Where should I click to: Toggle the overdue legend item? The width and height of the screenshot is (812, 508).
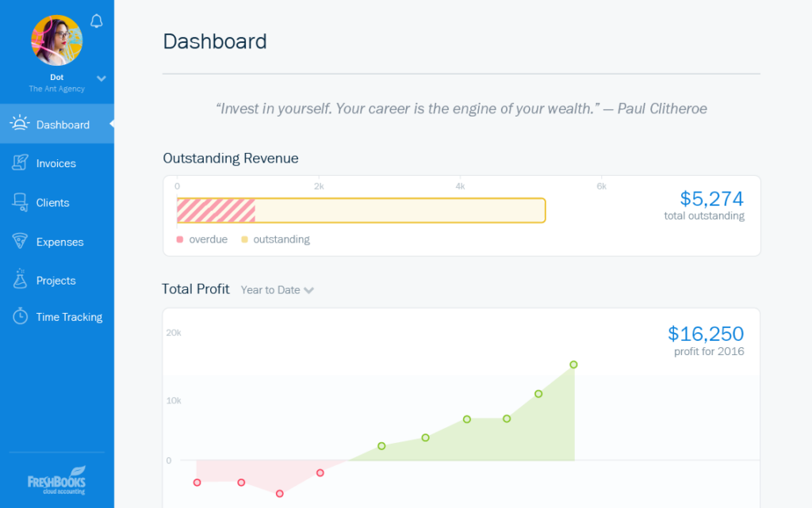tap(202, 239)
